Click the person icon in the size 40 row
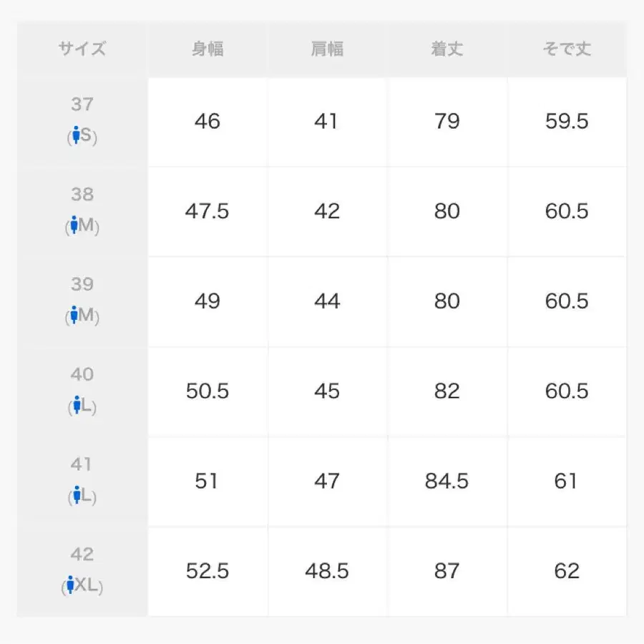Viewport: 644px width, 644px height. 75,406
